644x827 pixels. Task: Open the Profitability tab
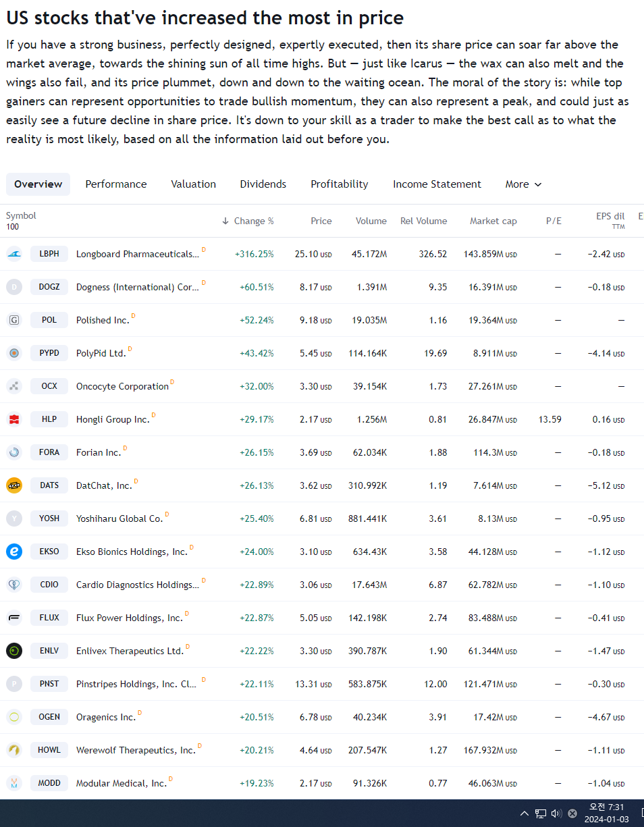point(340,184)
